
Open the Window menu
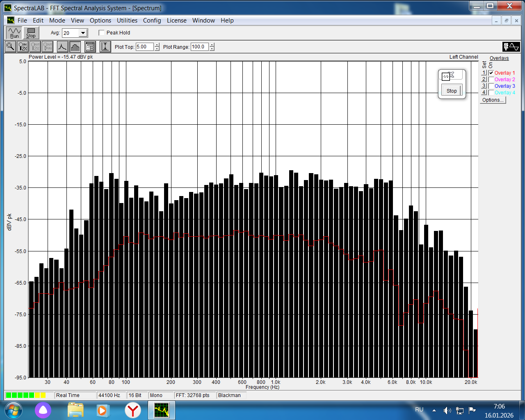pos(204,21)
